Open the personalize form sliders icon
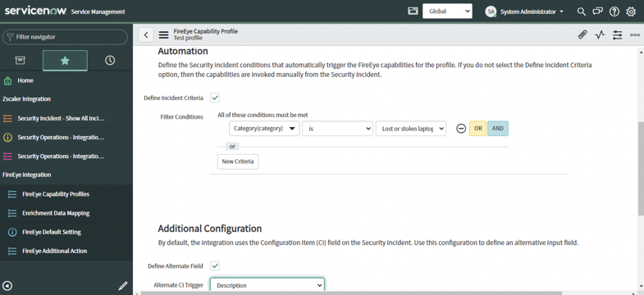644x295 pixels. pyautogui.click(x=617, y=35)
